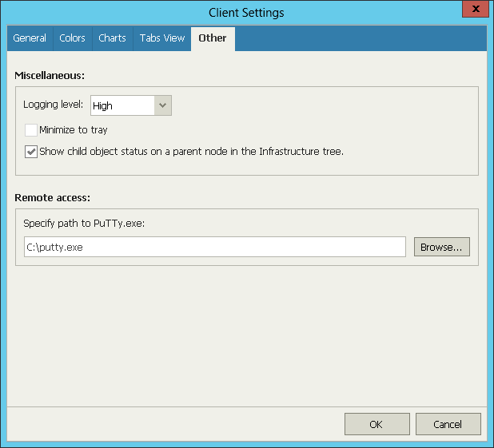Open the Colors tab
This screenshot has height=448, width=494.
click(x=73, y=38)
